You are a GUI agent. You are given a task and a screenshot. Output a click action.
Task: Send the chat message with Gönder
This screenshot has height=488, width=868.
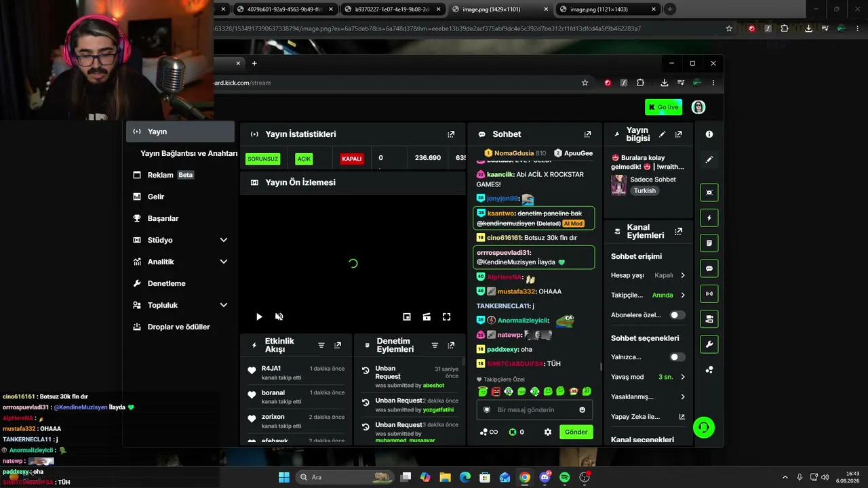coord(576,432)
